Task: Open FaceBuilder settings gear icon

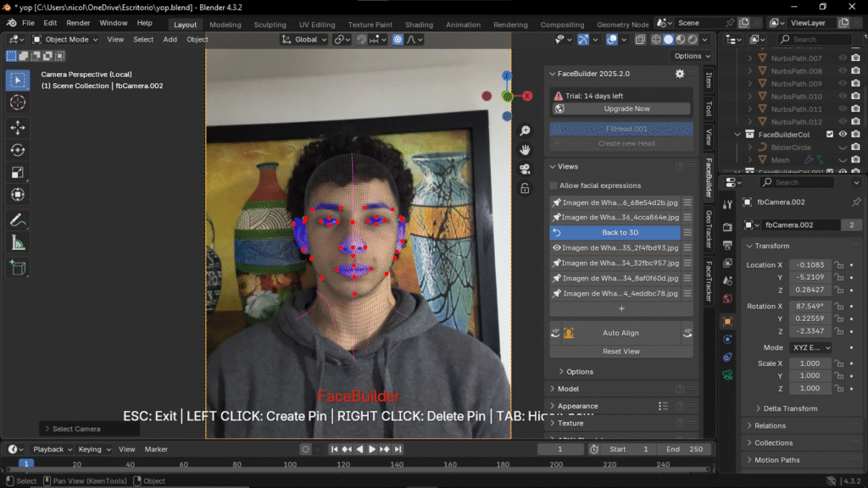Action: [679, 74]
